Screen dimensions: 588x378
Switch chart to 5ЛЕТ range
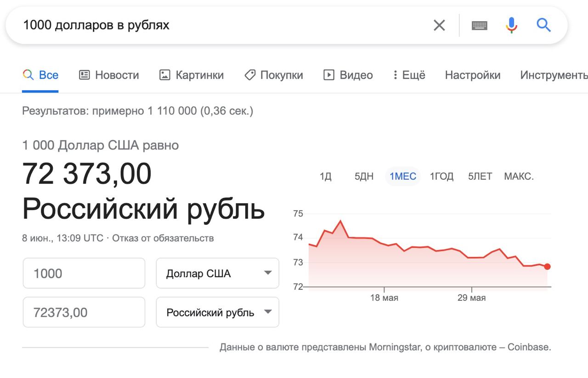[480, 176]
